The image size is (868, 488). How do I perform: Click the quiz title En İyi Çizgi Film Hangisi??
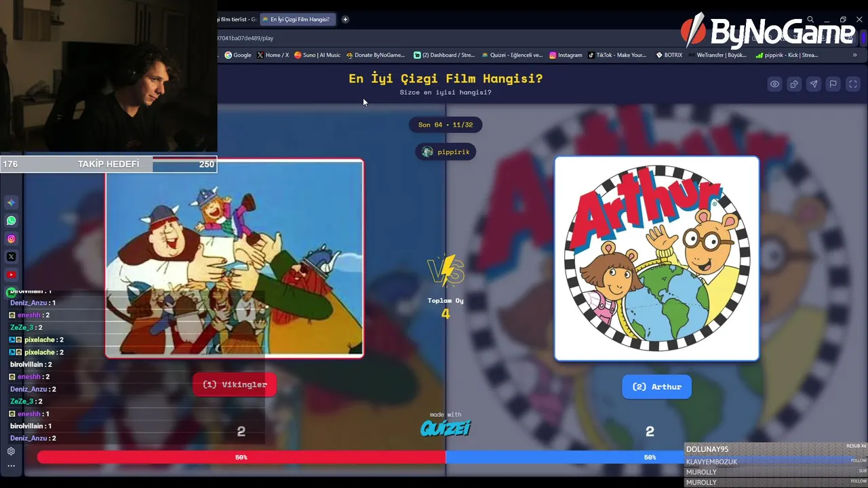tap(446, 79)
